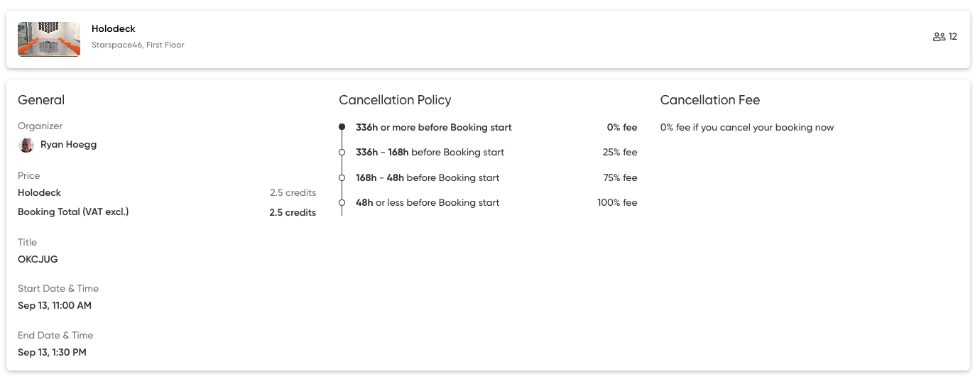Image resolution: width=980 pixels, height=379 pixels.
Task: Click the 75% fee policy row label
Action: [620, 178]
